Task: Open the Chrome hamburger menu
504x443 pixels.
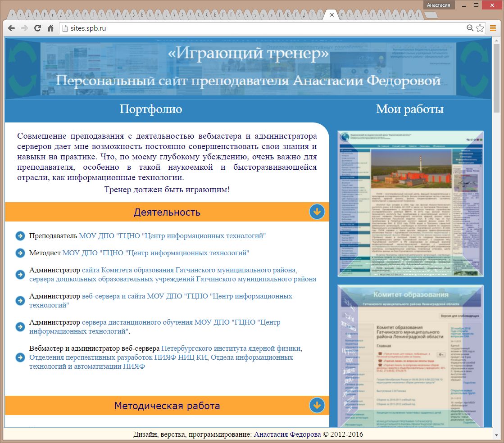Action: pyautogui.click(x=493, y=28)
